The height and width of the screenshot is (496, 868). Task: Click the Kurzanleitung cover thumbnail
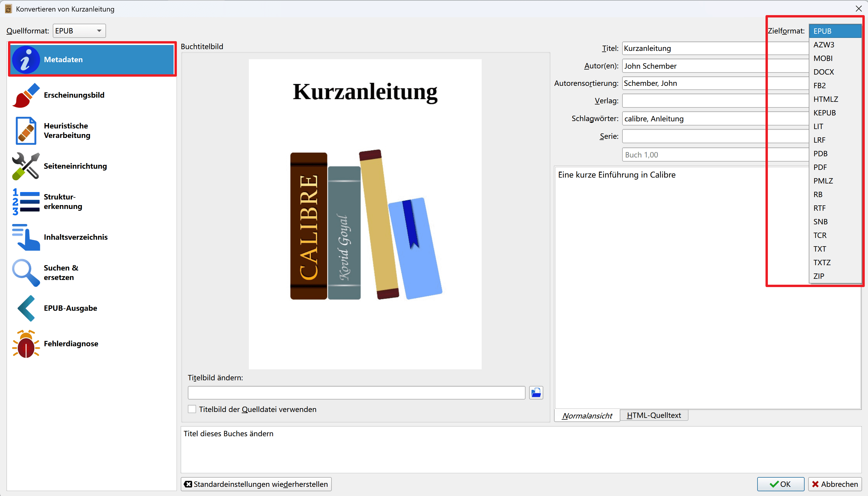[365, 214]
